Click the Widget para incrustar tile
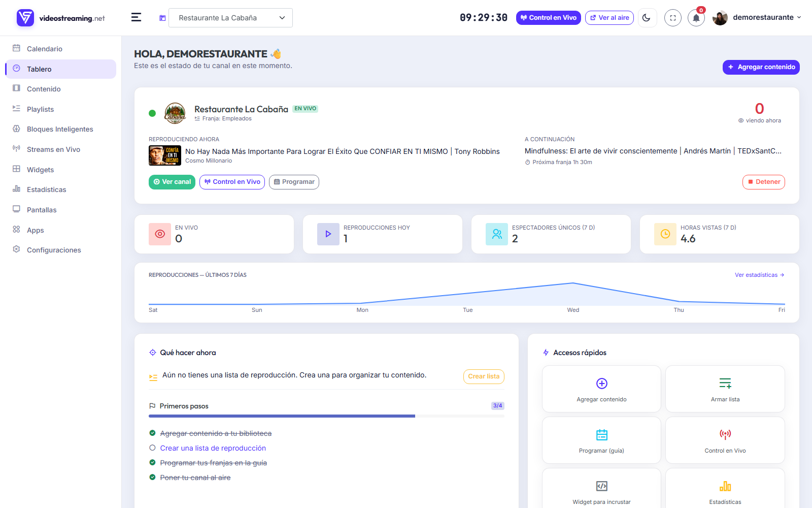This screenshot has height=508, width=812. click(601, 489)
